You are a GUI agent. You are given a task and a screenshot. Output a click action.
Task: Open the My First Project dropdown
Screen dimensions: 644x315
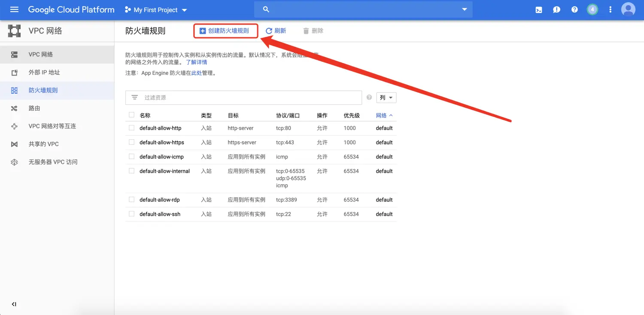click(x=156, y=10)
